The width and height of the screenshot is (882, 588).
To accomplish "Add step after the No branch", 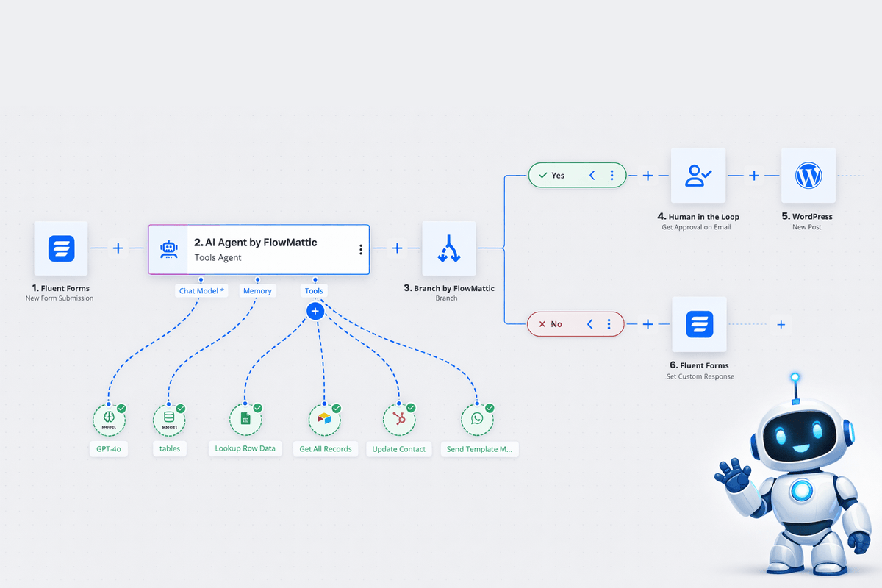I will point(648,324).
